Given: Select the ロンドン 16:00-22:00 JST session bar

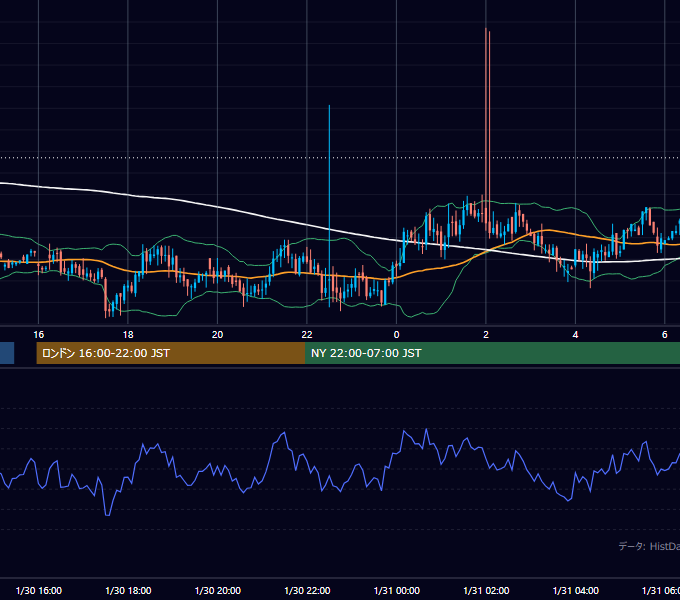Looking at the screenshot, I should click(x=171, y=353).
